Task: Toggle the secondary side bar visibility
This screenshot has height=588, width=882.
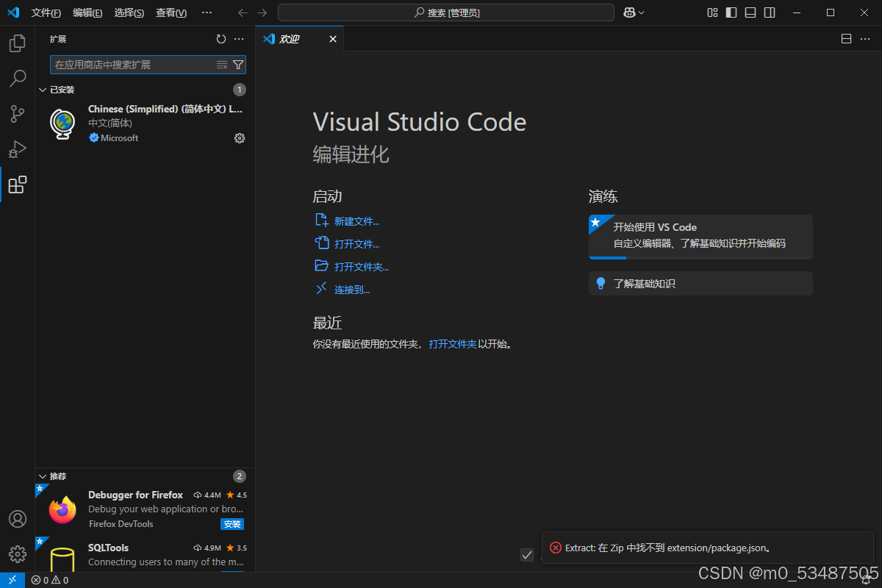Action: coord(770,12)
